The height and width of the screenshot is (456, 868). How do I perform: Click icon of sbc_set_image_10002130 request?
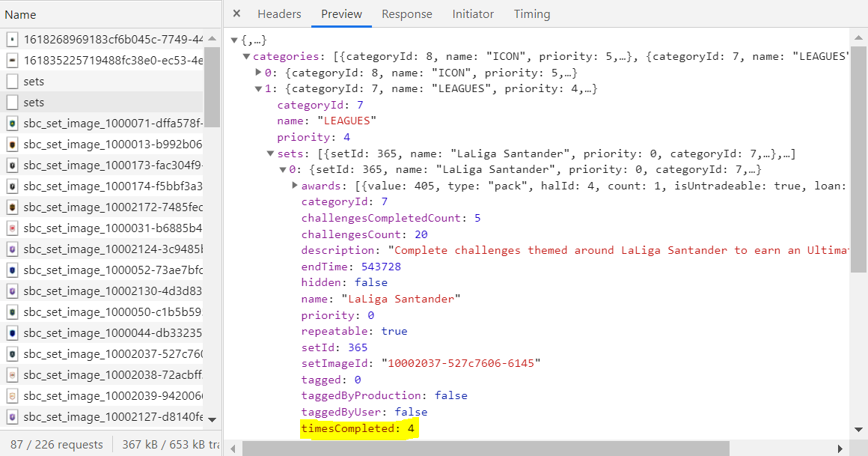12,291
